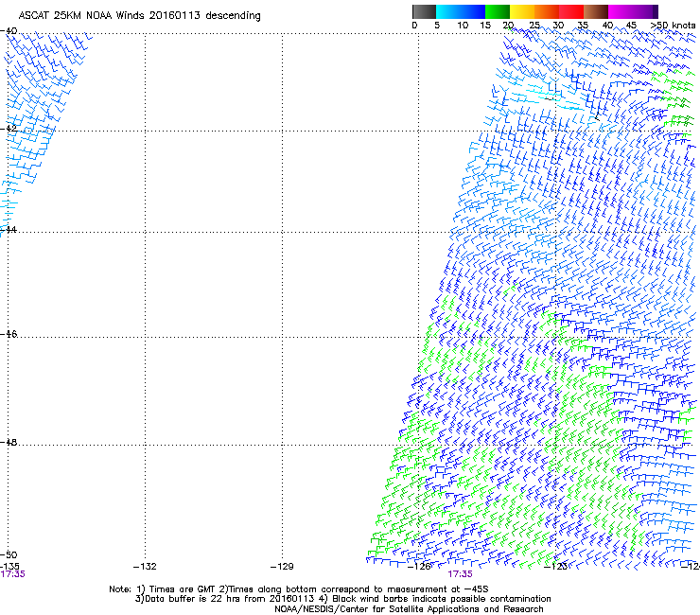Click the title 'ASCAT 25KM NOAA Winds 20160113 descending'

coord(139,15)
